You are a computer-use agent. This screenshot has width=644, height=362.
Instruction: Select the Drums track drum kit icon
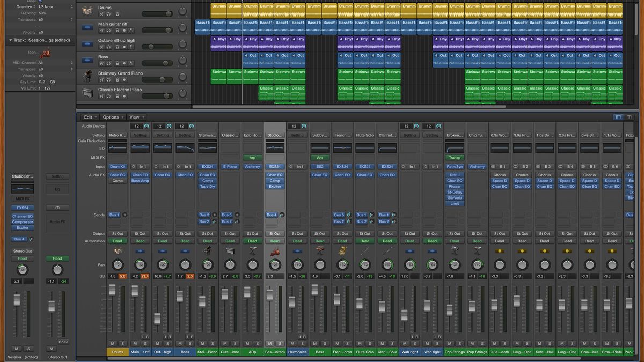click(86, 10)
